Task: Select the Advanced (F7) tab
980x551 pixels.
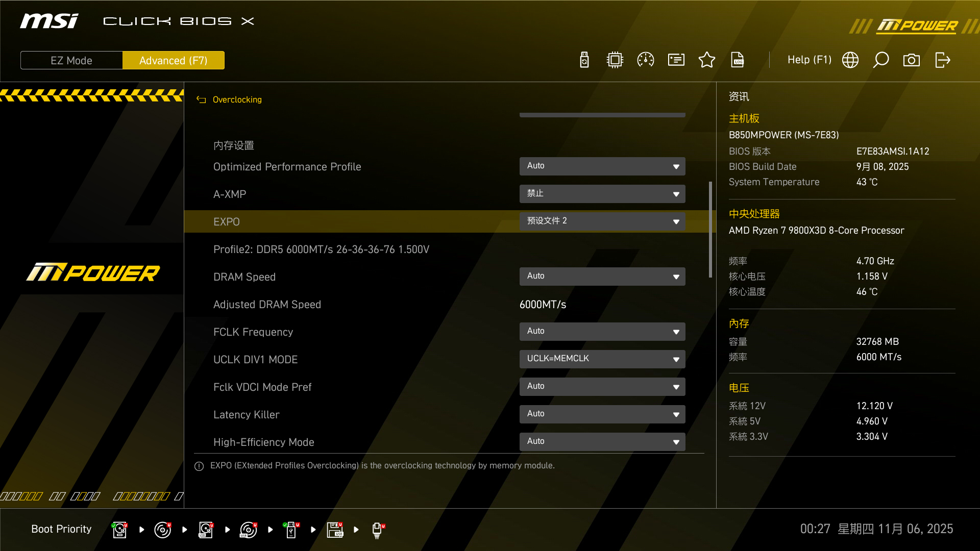Action: pos(174,60)
